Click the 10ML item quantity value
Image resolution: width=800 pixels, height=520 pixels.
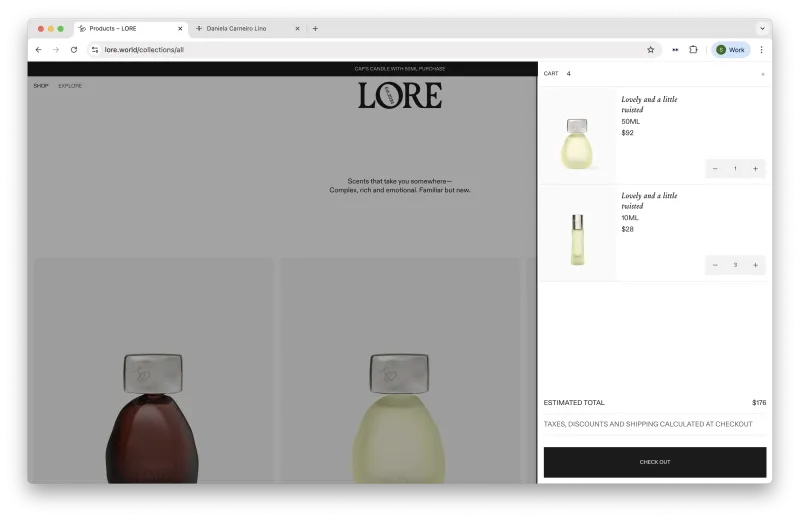735,265
